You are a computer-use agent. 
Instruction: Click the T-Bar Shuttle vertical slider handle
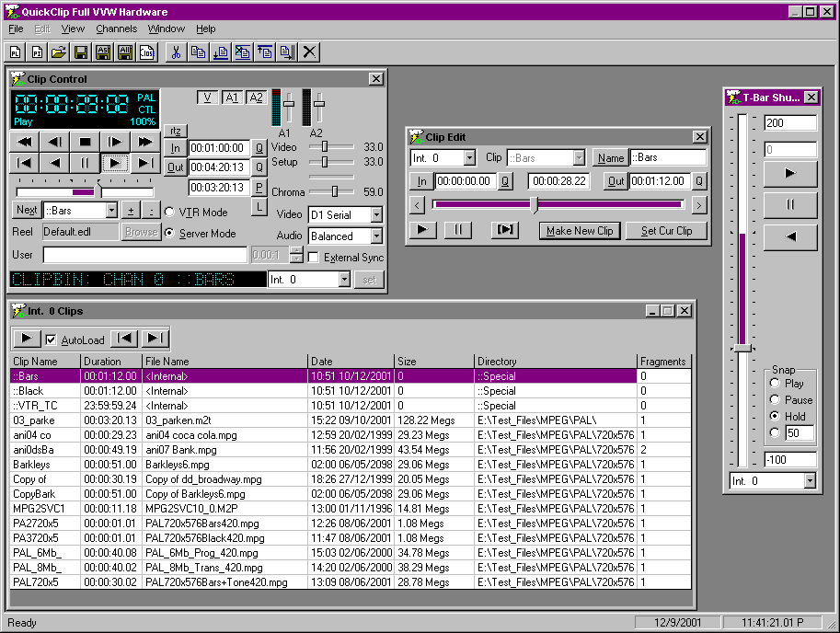742,348
